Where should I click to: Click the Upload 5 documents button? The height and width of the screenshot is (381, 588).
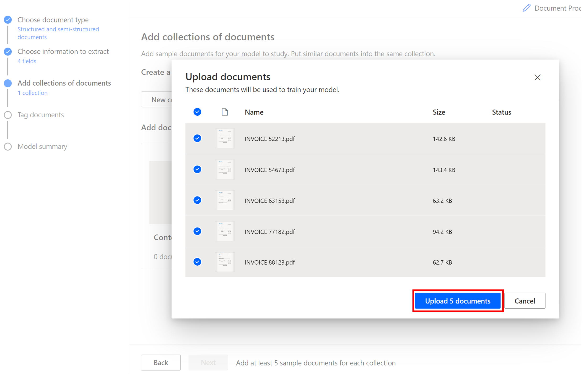click(x=458, y=301)
